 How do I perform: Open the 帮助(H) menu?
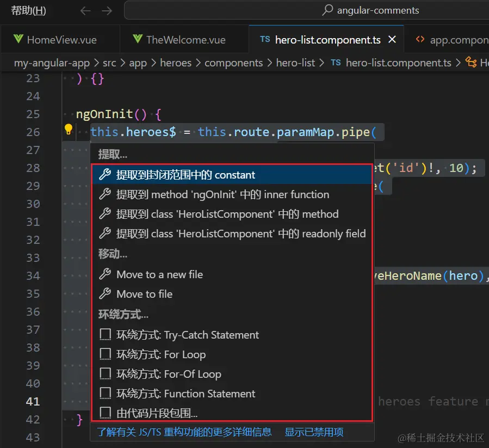click(28, 10)
